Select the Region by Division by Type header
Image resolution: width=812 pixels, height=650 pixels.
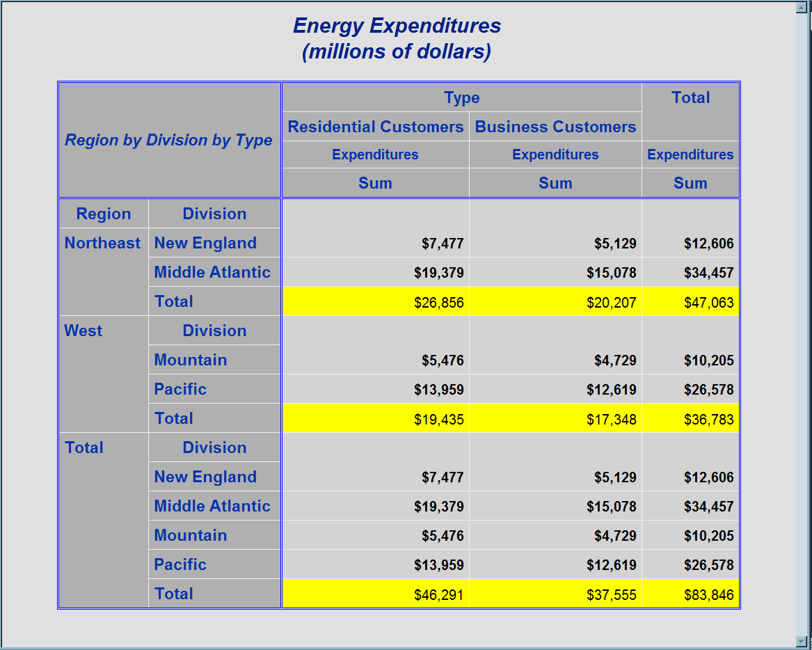point(169,140)
